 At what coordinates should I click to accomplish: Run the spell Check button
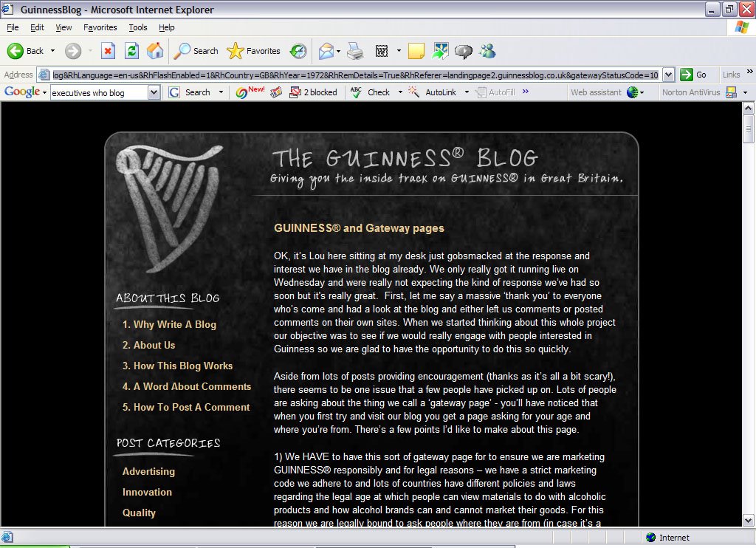tap(371, 92)
